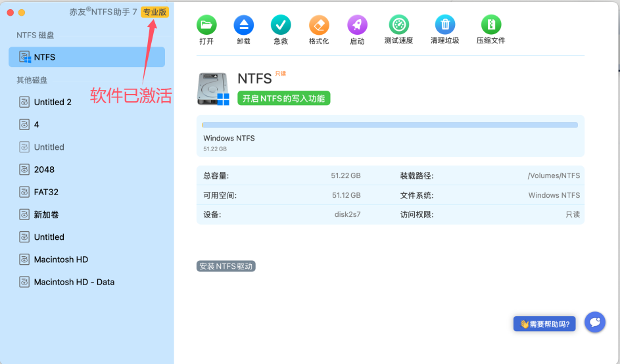Click the blue Unmount (卸载) eject icon
Viewport: 620px width, 364px height.
pyautogui.click(x=243, y=25)
